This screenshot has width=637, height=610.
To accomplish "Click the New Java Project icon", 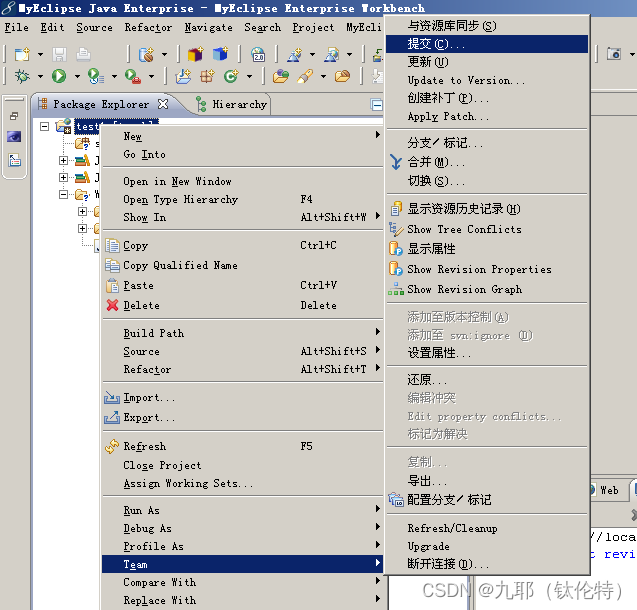I will (183, 76).
